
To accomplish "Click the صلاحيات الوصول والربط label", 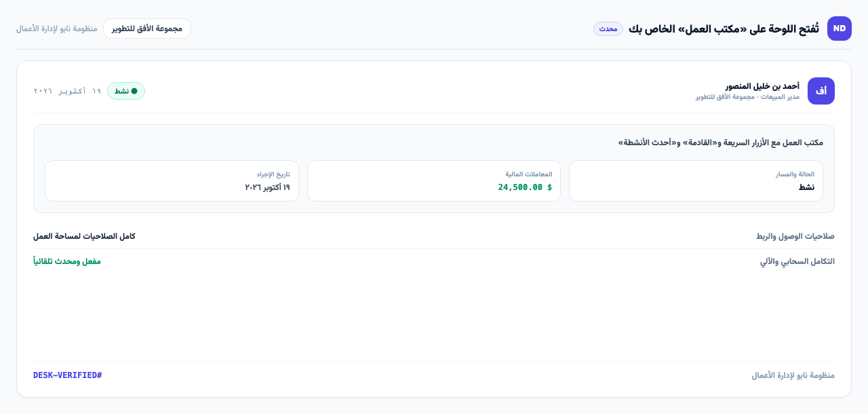I will pos(795,236).
